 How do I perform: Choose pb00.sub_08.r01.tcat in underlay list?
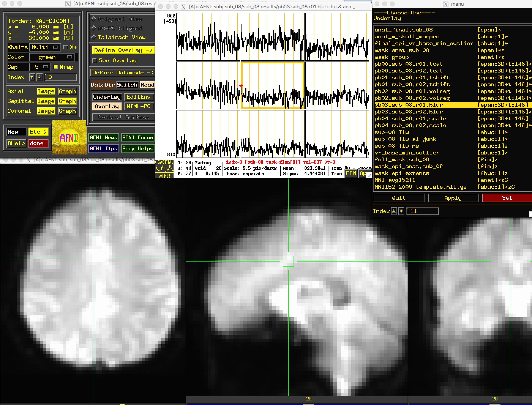(x=453, y=64)
